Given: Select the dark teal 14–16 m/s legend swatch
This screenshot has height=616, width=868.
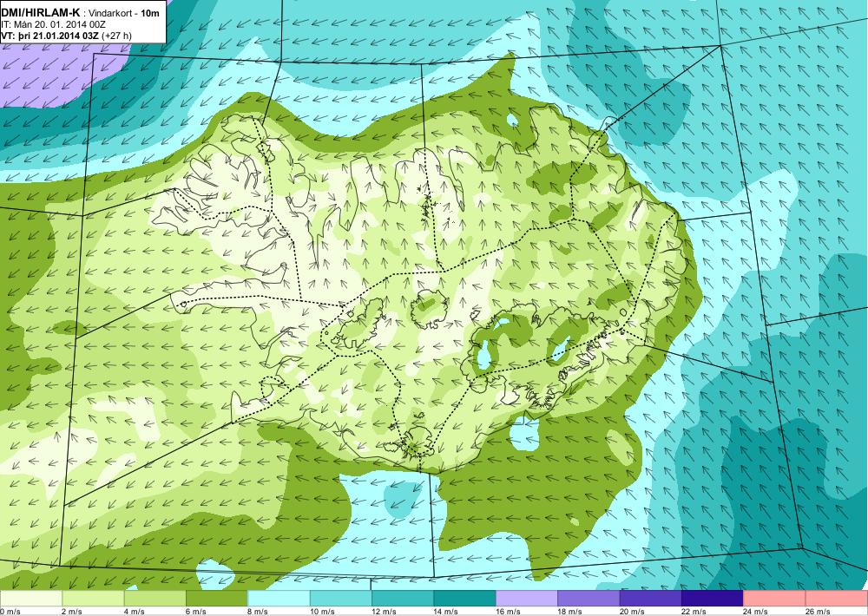Looking at the screenshot, I should 465,599.
